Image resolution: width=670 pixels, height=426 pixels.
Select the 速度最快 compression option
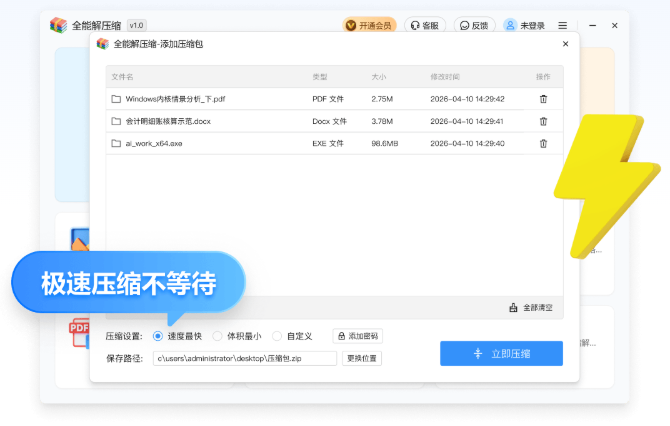pos(177,336)
